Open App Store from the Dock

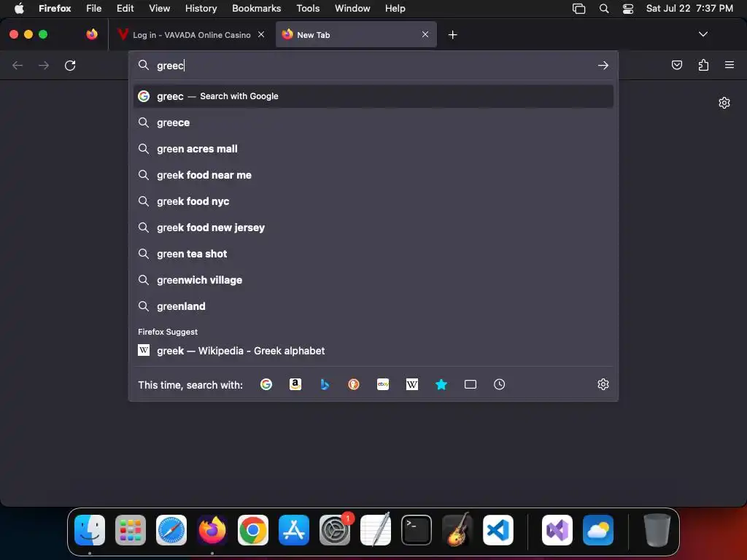pos(294,529)
